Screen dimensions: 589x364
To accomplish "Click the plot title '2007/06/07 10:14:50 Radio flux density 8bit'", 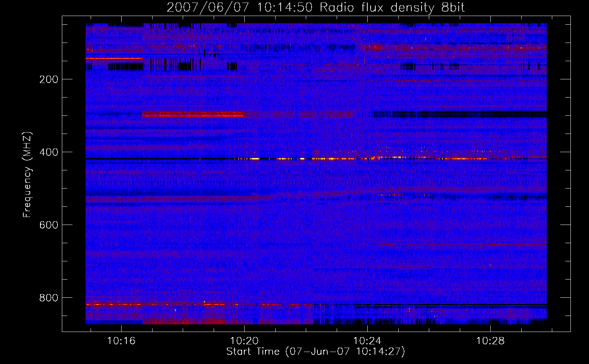I will point(316,7).
